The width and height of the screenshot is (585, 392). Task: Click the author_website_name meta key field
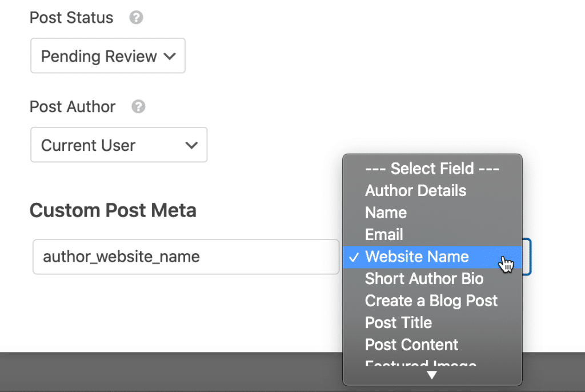186,257
